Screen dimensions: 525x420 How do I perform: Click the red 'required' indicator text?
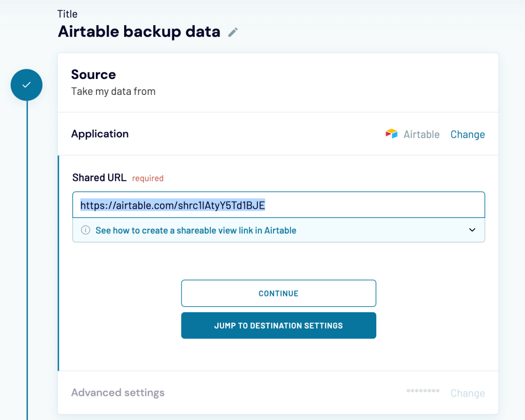tap(148, 178)
